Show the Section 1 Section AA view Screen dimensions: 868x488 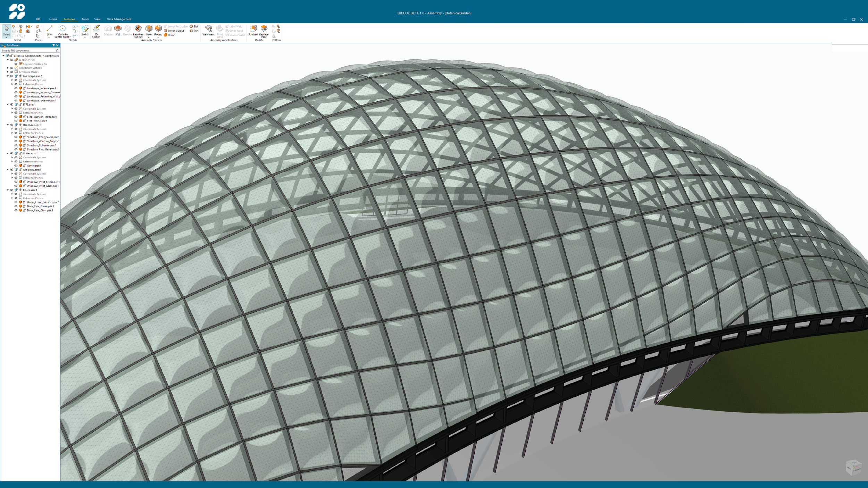(16, 64)
